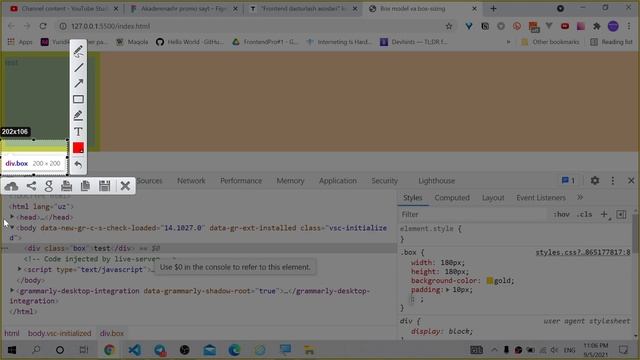Print the captured screenshot
Image resolution: width=640 pixels, height=360 pixels.
coord(67,186)
